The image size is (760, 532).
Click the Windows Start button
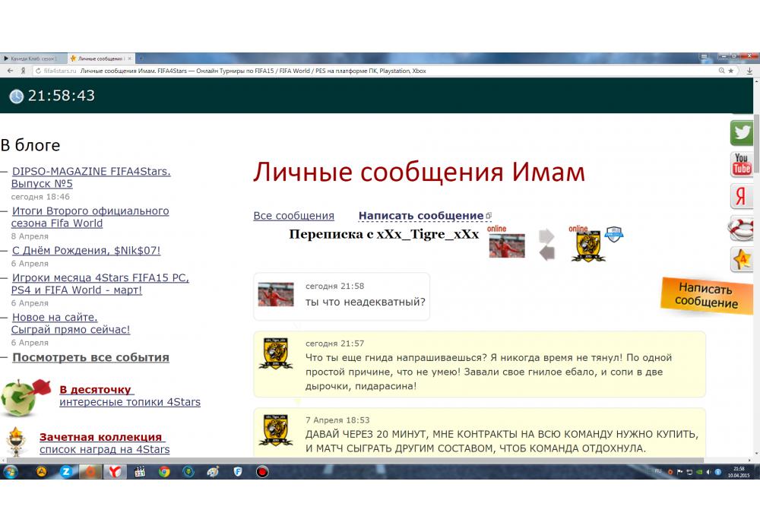11,471
